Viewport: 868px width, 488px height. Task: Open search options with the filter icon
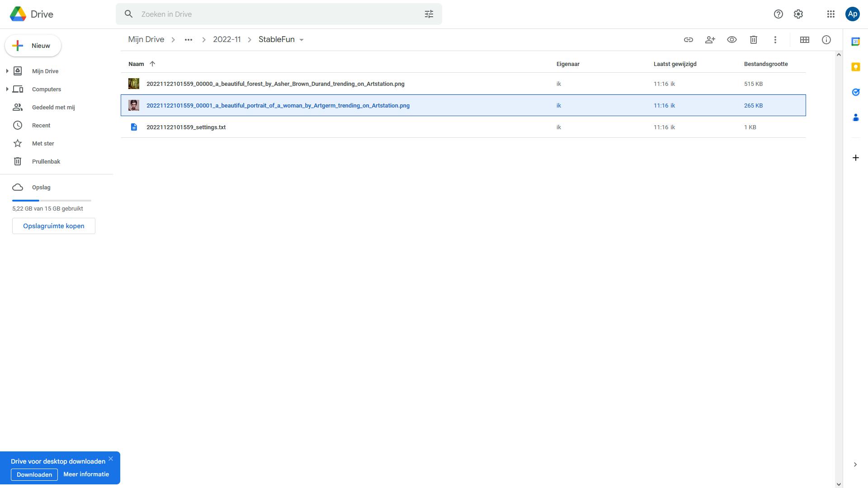tap(429, 14)
